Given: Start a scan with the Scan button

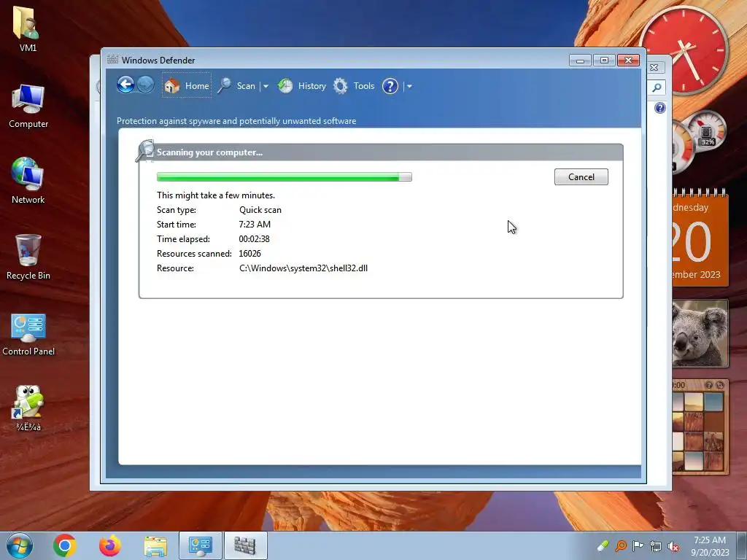Looking at the screenshot, I should tap(237, 86).
